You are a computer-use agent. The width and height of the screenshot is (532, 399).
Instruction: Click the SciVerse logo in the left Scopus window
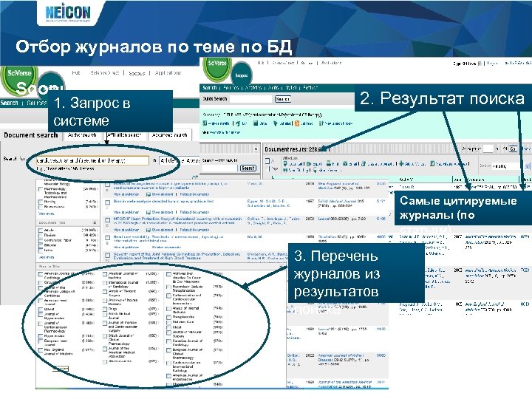(18, 80)
